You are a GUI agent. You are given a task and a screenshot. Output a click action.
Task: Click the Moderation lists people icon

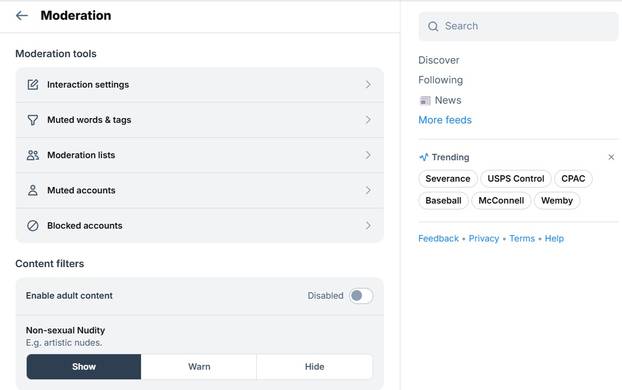click(x=33, y=155)
